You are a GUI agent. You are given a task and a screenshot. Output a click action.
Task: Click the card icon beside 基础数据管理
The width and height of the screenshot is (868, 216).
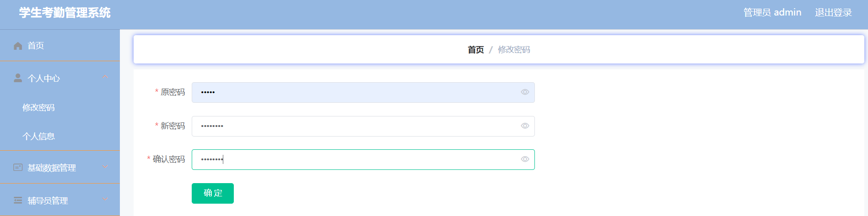coord(18,168)
